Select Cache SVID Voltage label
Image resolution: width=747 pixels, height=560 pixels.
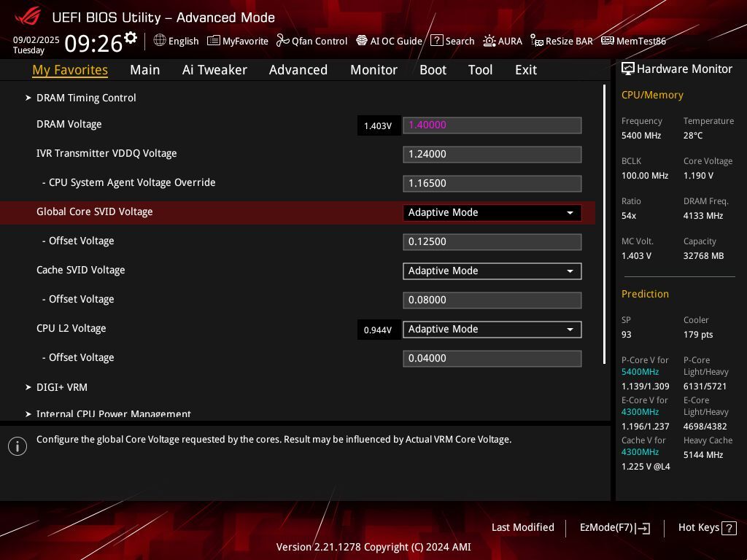(x=80, y=270)
